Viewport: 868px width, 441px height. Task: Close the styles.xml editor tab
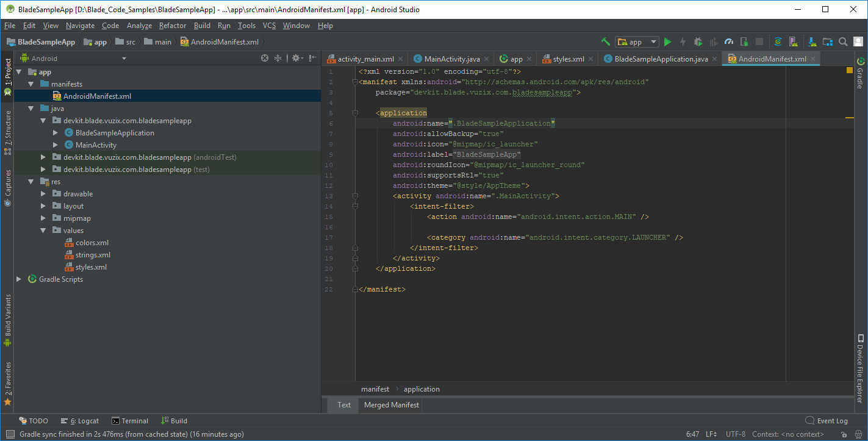(590, 59)
